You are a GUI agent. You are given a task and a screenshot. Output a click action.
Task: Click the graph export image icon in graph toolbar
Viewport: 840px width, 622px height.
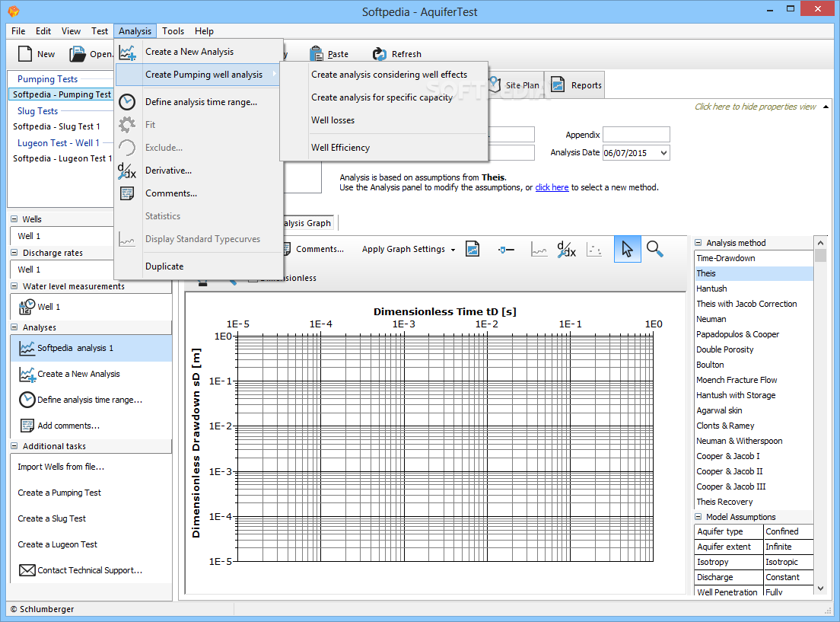point(473,250)
